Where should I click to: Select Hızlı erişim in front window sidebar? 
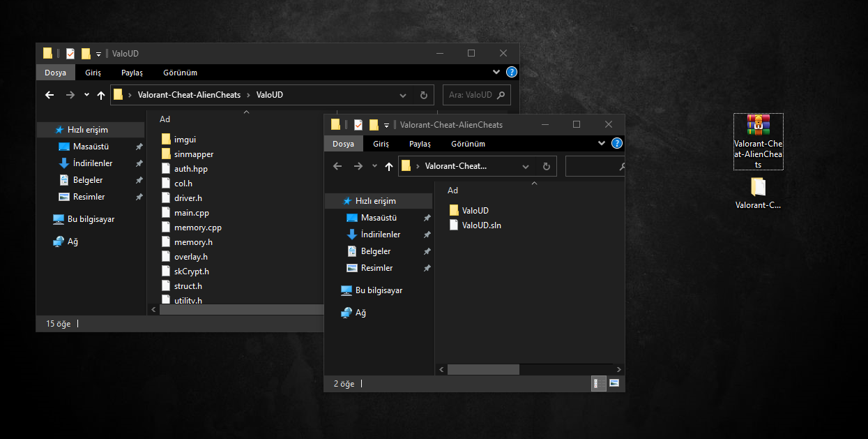click(x=379, y=201)
